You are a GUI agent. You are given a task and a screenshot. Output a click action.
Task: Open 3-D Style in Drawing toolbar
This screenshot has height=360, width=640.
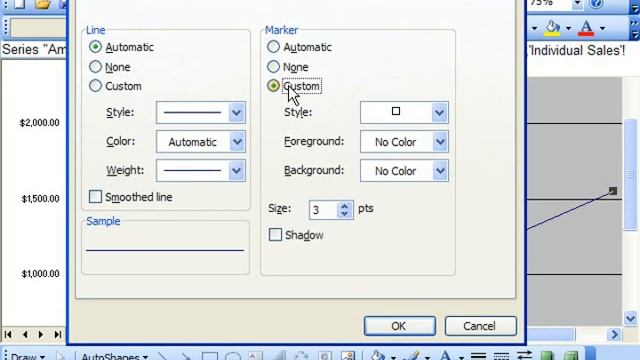tap(571, 356)
